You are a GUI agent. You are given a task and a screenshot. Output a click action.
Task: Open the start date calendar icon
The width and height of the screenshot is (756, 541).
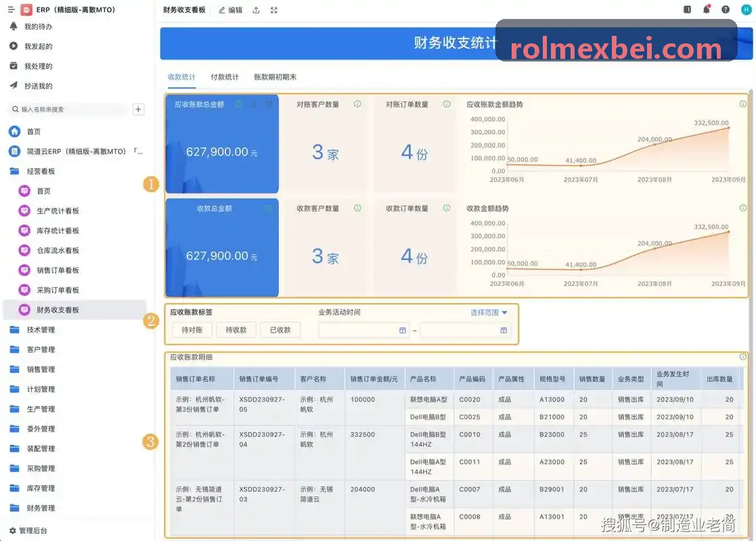(x=402, y=331)
